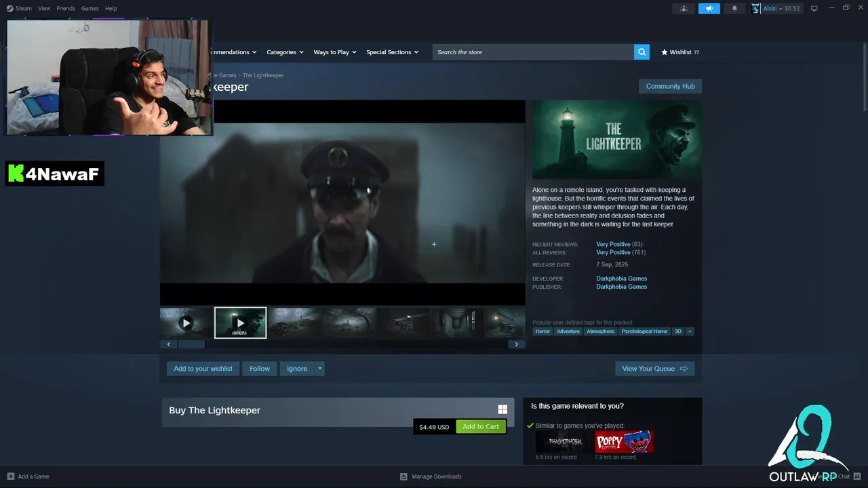Select the rocky island screenshot thumbnail

tap(295, 323)
